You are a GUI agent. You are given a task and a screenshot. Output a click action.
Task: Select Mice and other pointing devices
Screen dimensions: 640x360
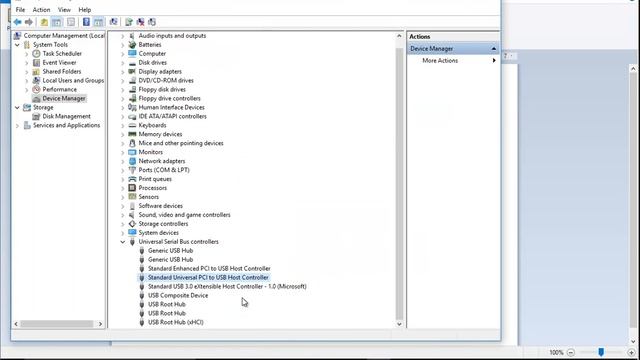(x=181, y=143)
